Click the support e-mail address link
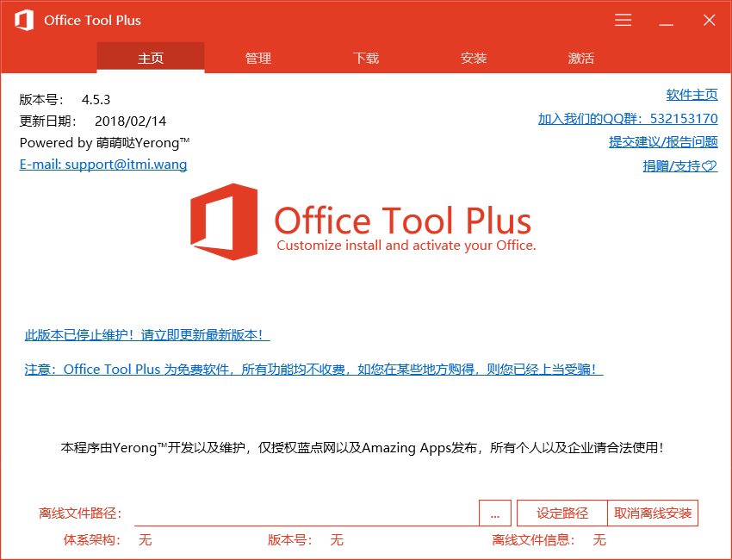The height and width of the screenshot is (560, 732). coord(103,165)
